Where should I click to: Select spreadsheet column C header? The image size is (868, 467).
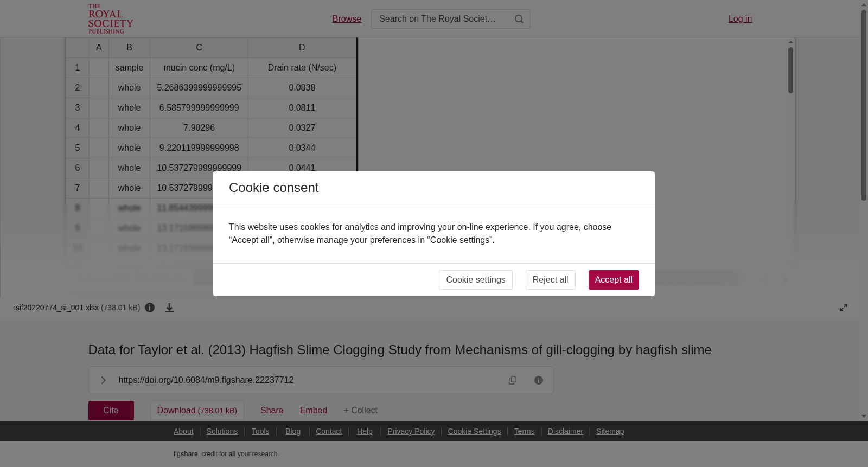pos(199,48)
